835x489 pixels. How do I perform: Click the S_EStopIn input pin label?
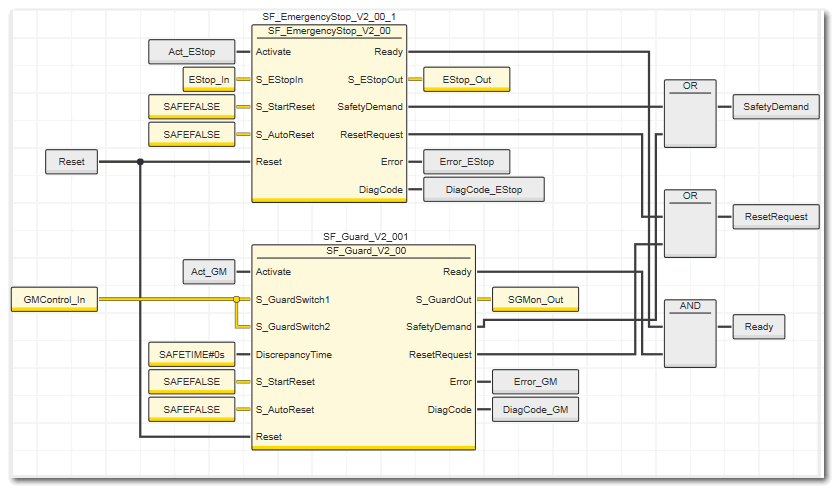click(279, 79)
